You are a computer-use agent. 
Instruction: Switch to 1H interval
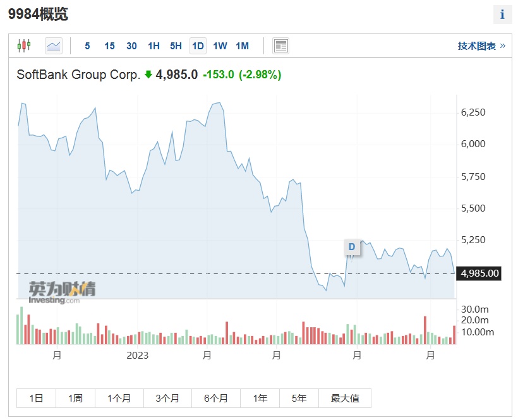point(154,46)
